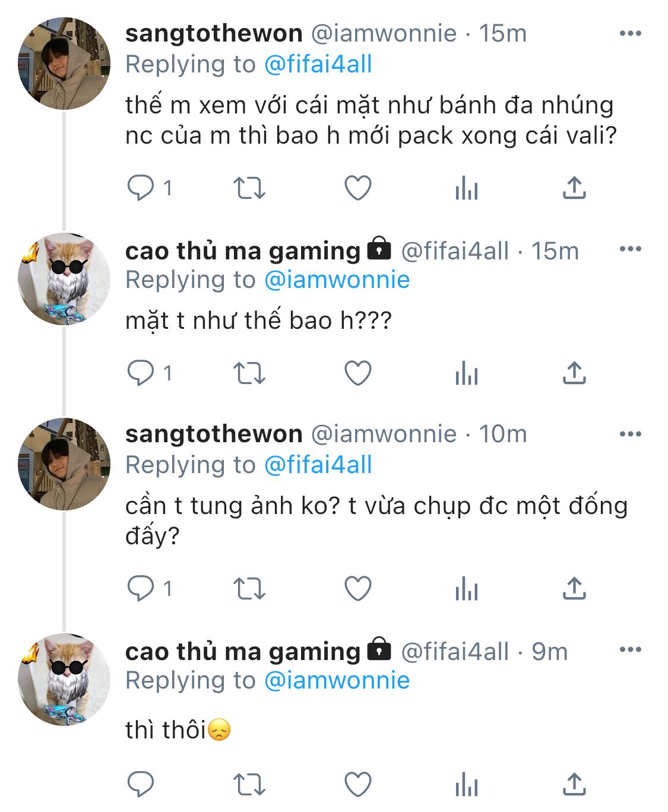Open sangtothewon's display name on the 10m tweet
The height and width of the screenshot is (812, 668).
[x=214, y=434]
